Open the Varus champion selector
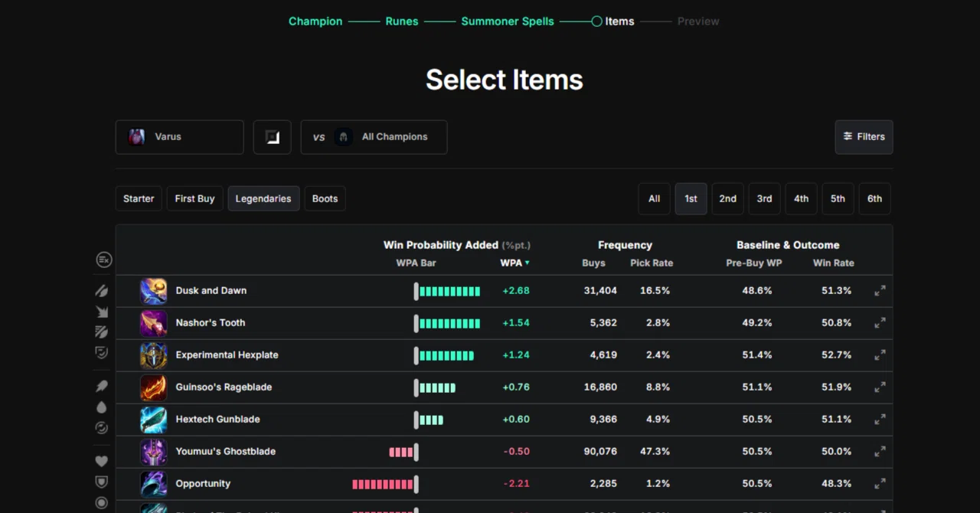The width and height of the screenshot is (980, 513). pos(179,137)
